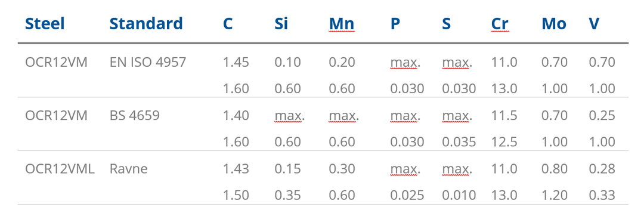This screenshot has height=219, width=644.
Task: Click the P column header
Action: click(x=395, y=24)
